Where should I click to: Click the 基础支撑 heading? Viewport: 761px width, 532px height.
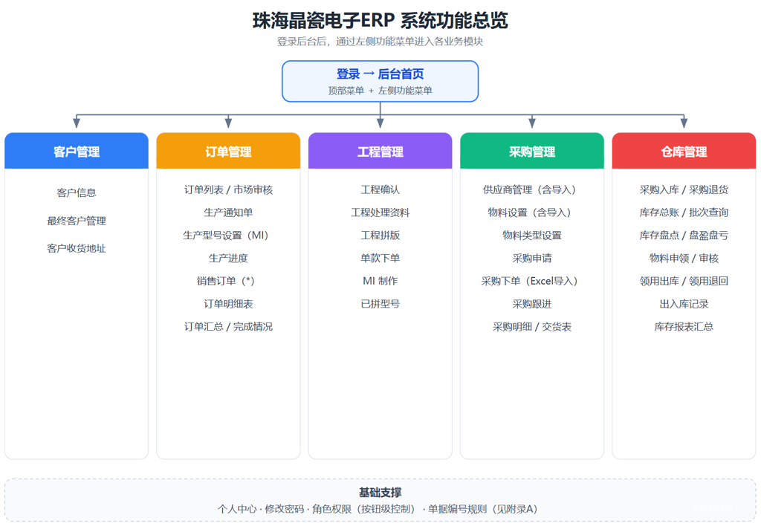pyautogui.click(x=380, y=493)
